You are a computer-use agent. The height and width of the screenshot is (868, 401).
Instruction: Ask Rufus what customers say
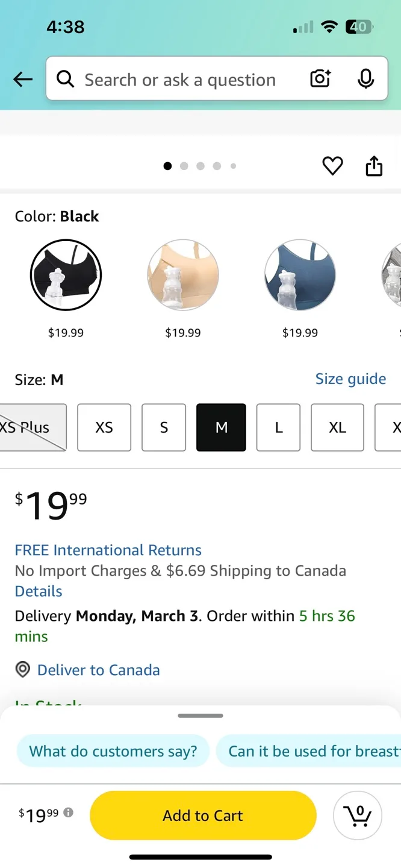113,751
